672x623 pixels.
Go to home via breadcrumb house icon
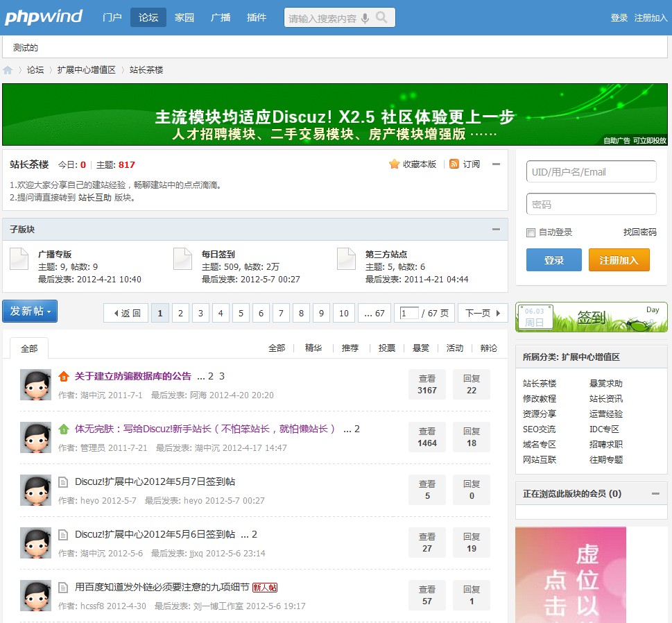click(x=8, y=70)
